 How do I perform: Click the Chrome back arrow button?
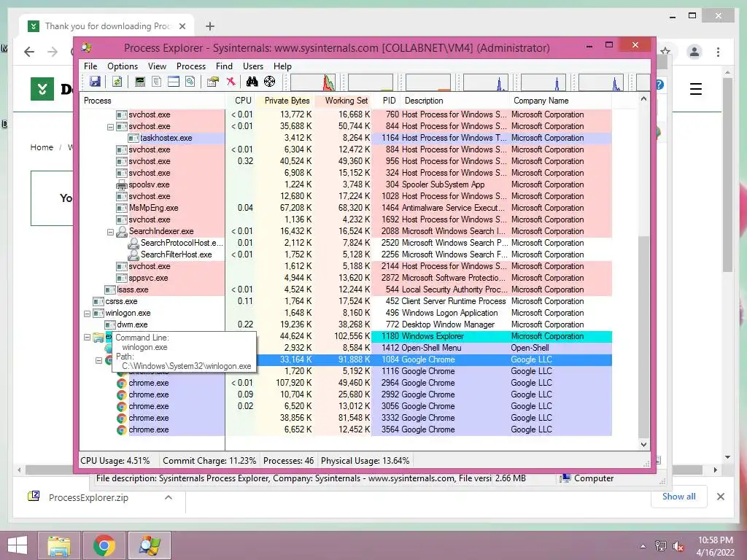click(x=29, y=52)
